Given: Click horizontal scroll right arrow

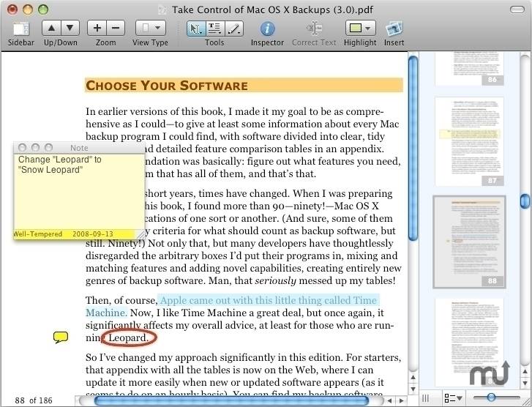Looking at the screenshot, I should pyautogui.click(x=401, y=401).
